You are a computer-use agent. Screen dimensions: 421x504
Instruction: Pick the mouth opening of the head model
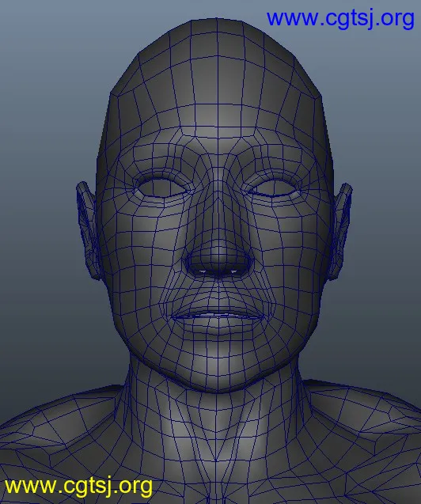[218, 316]
